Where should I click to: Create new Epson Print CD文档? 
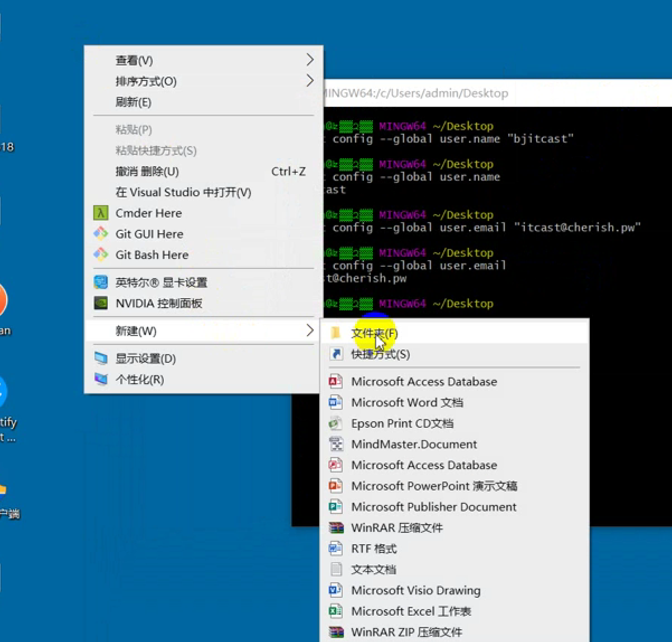455,423
